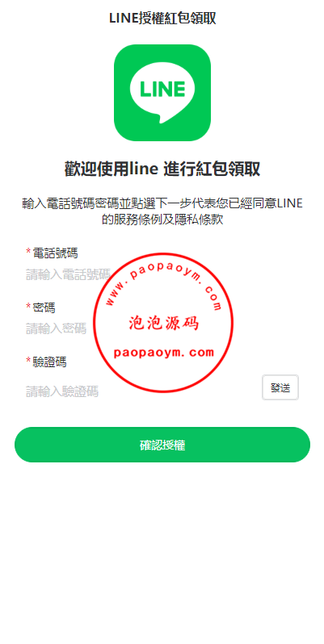Click the red circular watermark stamp
The image size is (324, 644).
pos(163,323)
